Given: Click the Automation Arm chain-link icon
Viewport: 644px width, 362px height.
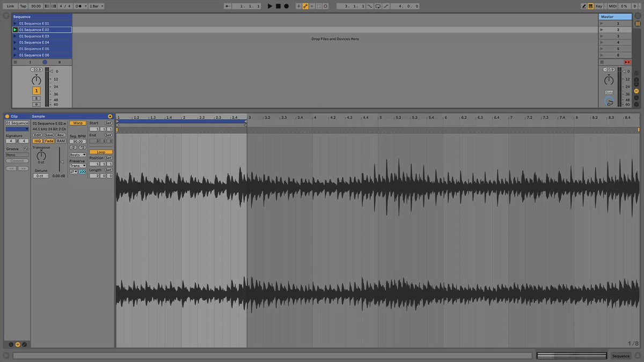Looking at the screenshot, I should [305, 6].
